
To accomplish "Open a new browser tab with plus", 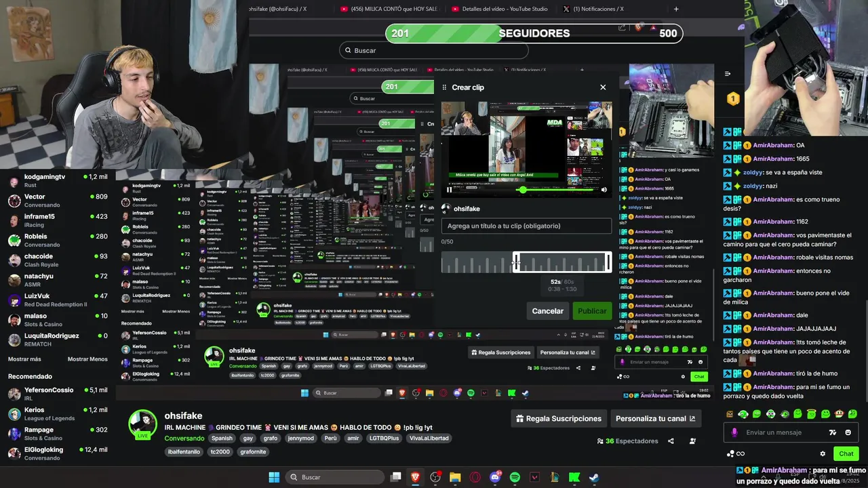I will tap(676, 9).
